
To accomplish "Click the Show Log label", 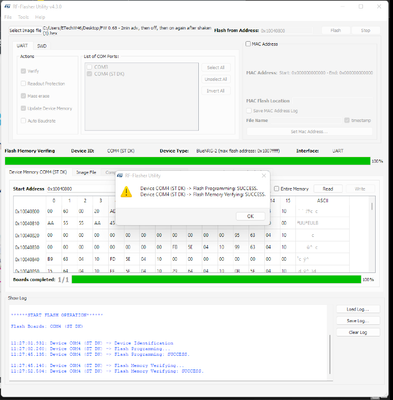I will 17,298.
